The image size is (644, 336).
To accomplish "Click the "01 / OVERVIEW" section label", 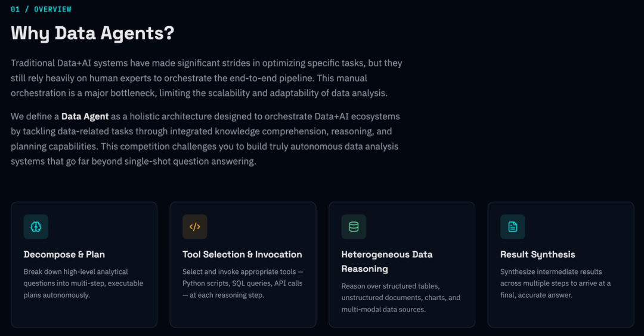I will [x=41, y=9].
